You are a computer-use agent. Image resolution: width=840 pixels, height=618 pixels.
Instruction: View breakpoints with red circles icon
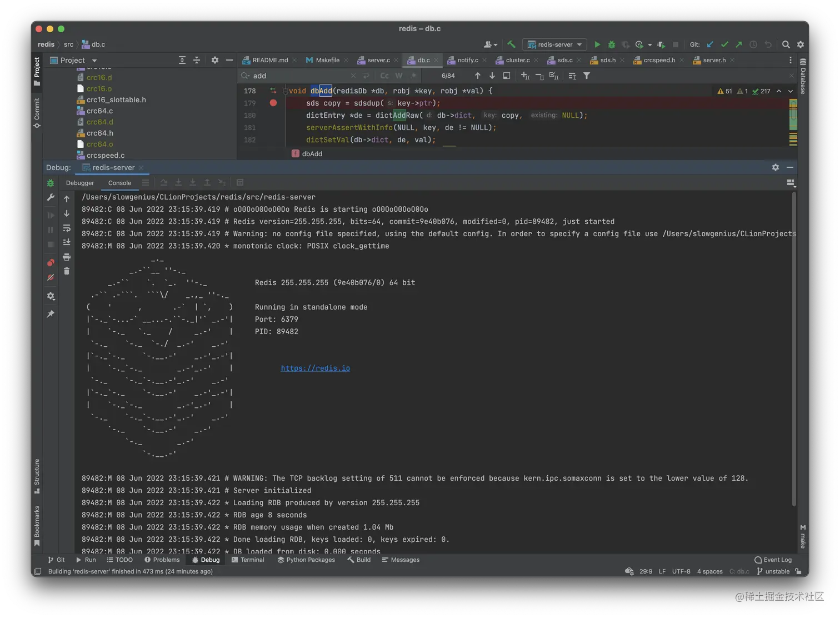[x=51, y=262]
